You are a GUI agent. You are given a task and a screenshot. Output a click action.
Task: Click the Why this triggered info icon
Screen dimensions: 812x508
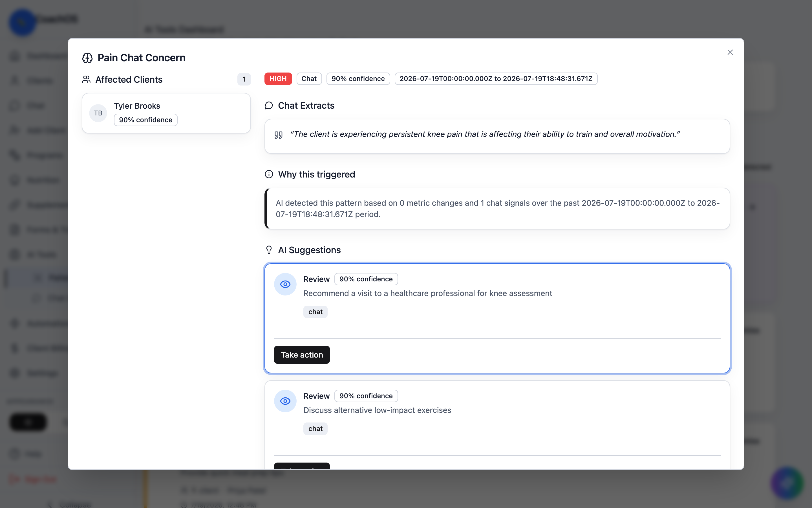click(x=269, y=174)
